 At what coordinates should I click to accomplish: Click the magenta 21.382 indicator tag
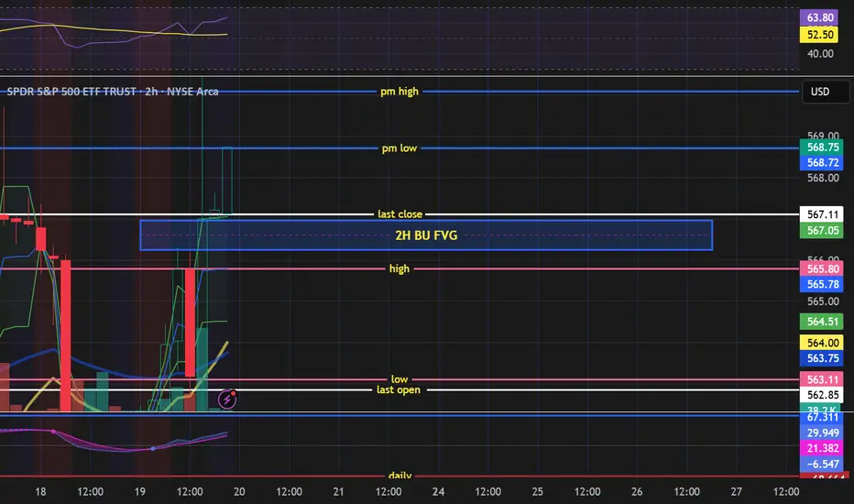[x=821, y=448]
